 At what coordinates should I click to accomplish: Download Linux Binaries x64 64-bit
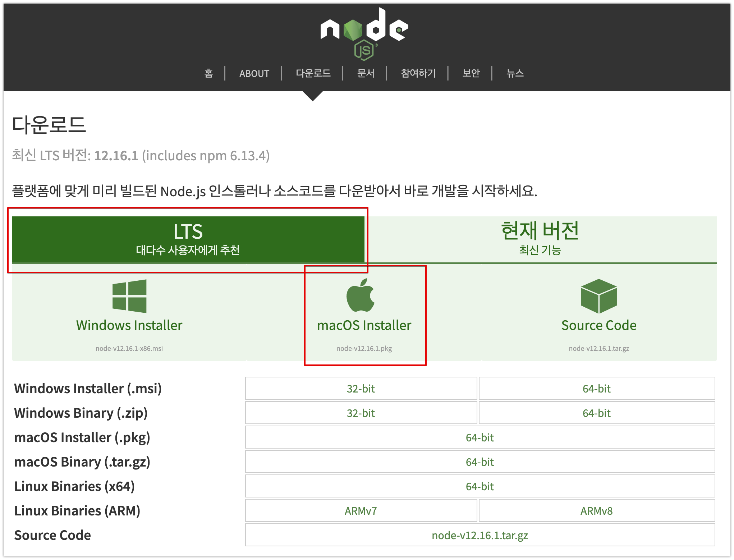pos(480,486)
